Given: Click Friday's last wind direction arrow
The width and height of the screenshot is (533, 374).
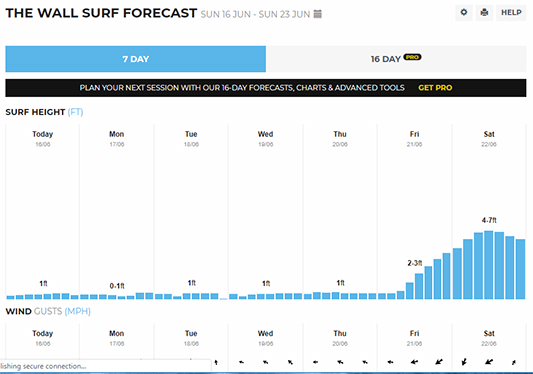Looking at the screenshot, I should pyautogui.click(x=439, y=362).
